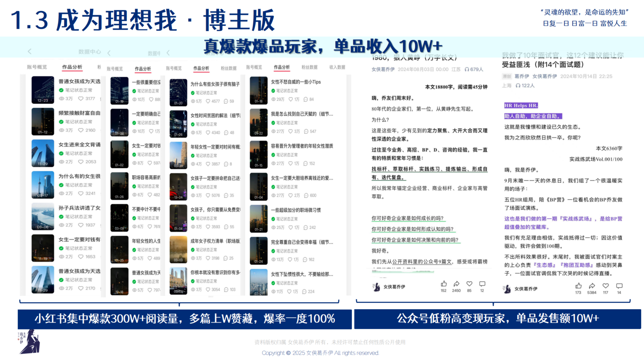Click green status check under 孙子兵法讲透了女
The width and height of the screenshot is (644, 359).
tap(61, 217)
